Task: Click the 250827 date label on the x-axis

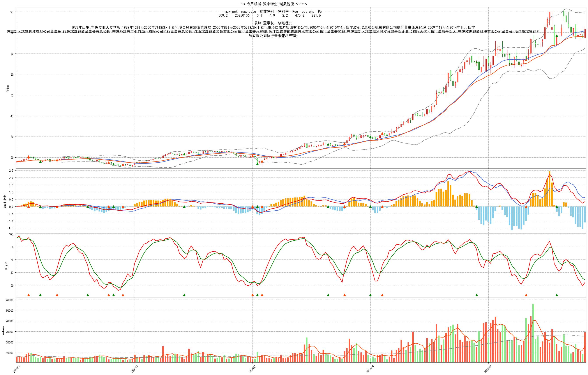Action: tap(488, 369)
